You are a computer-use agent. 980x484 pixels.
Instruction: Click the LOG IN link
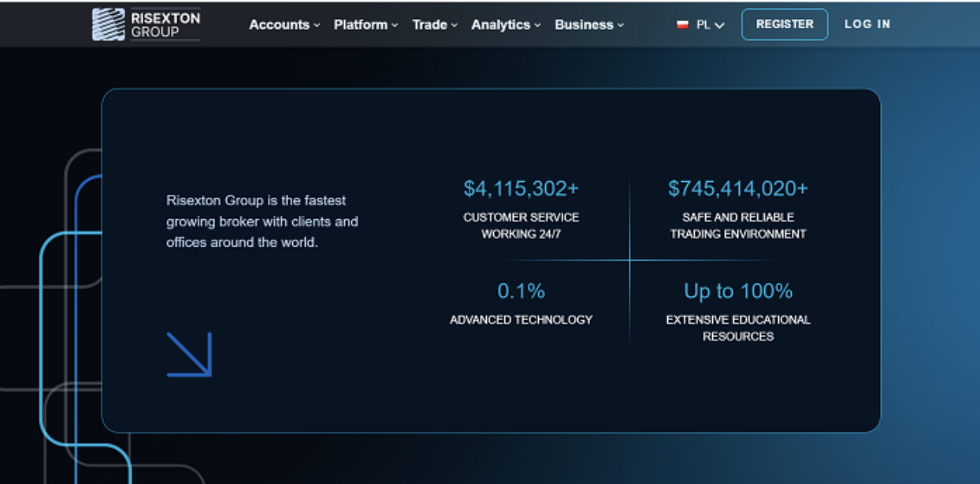pos(867,24)
